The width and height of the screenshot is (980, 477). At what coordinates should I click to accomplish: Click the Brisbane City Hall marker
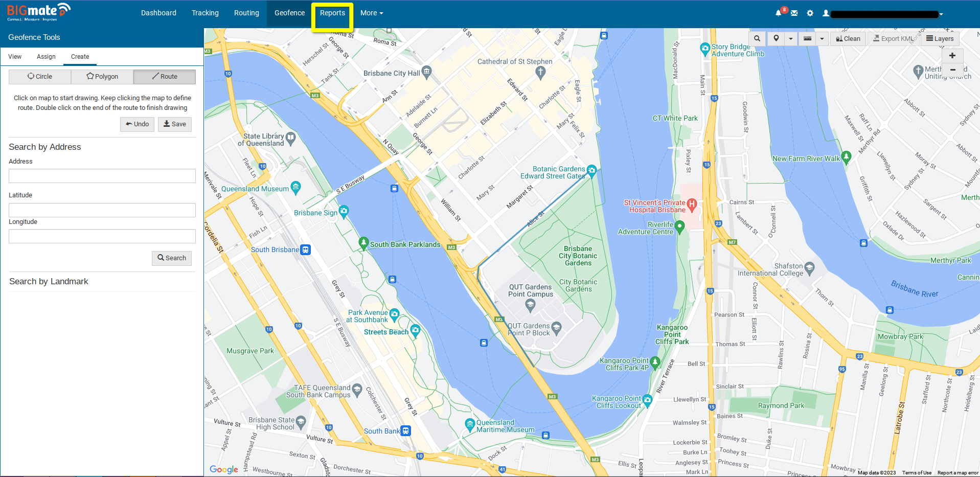427,72
